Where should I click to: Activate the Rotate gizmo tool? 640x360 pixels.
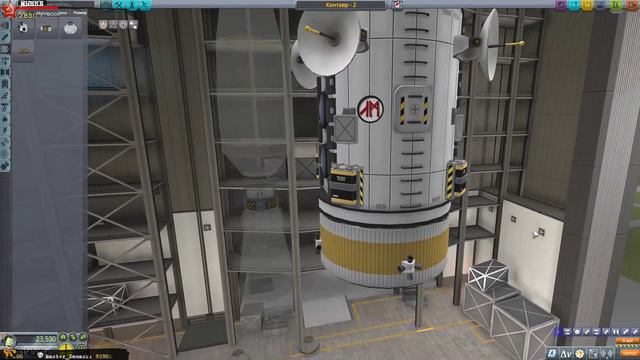[123, 25]
